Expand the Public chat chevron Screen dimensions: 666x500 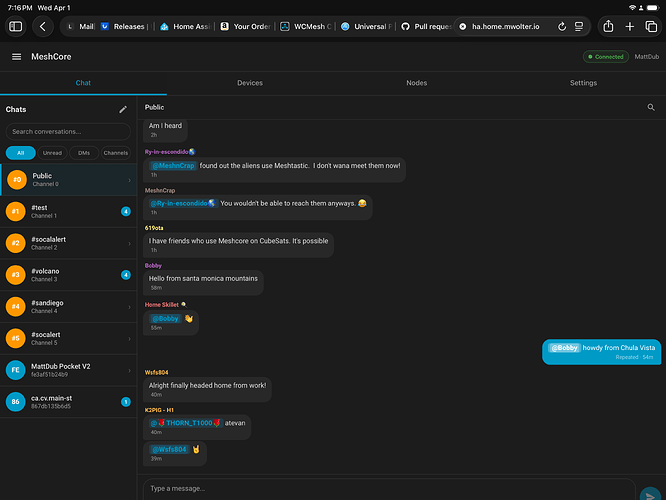click(129, 180)
